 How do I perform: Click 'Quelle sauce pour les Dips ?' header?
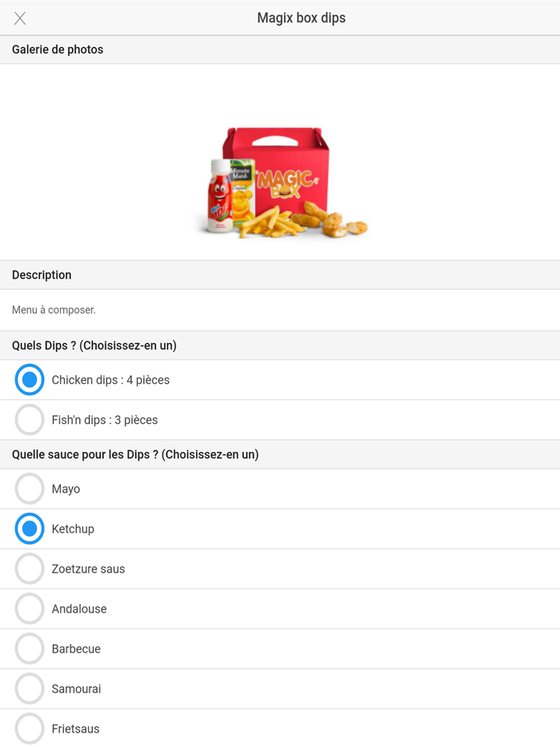pyautogui.click(x=135, y=454)
